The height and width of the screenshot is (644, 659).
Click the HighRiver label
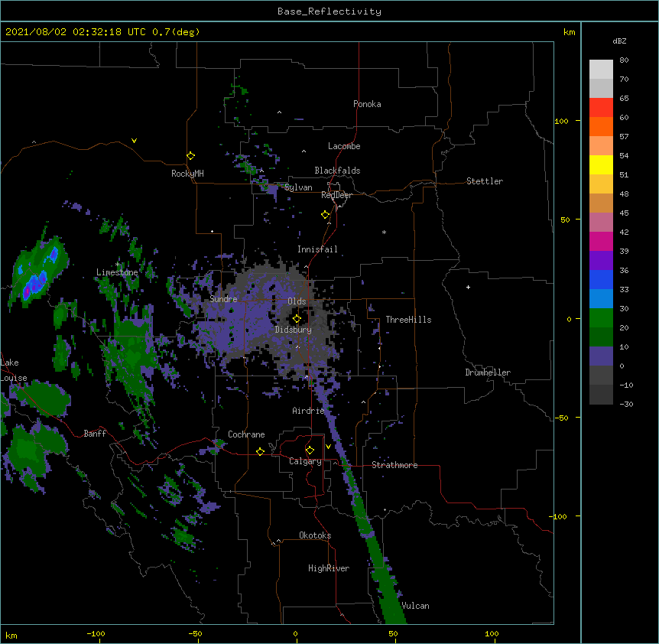point(329,568)
